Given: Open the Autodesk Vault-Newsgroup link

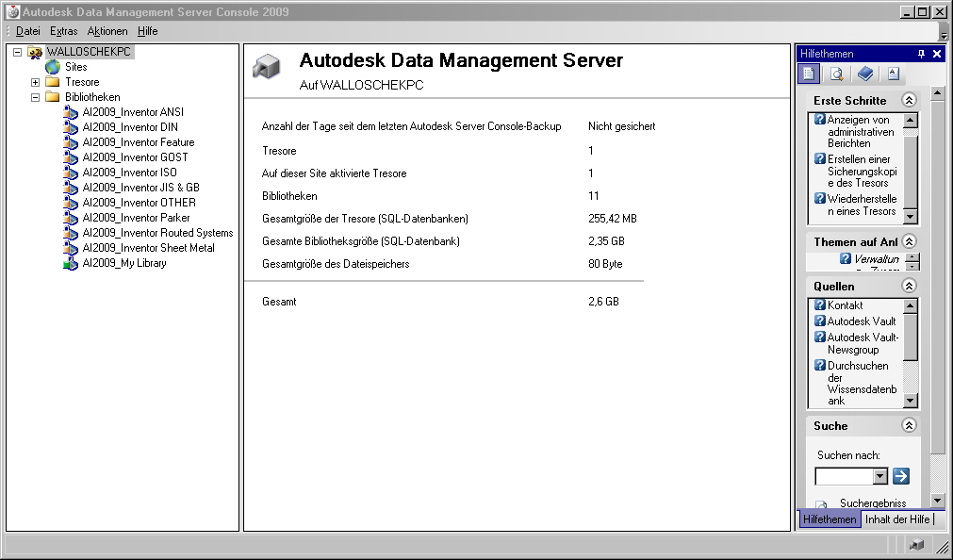Looking at the screenshot, I should (862, 343).
